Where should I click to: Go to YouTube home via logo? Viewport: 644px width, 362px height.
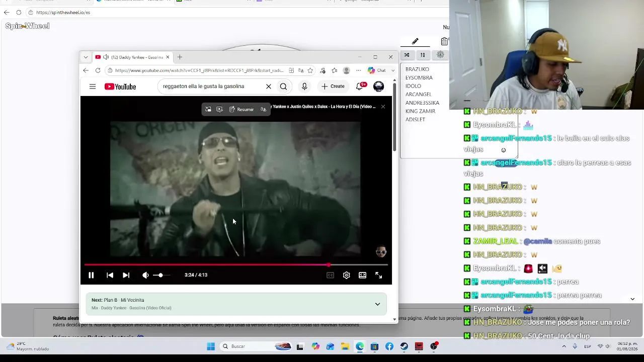[120, 86]
